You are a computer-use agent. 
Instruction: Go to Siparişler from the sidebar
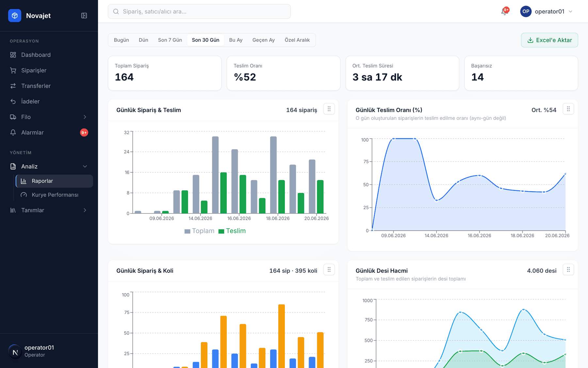click(49, 70)
